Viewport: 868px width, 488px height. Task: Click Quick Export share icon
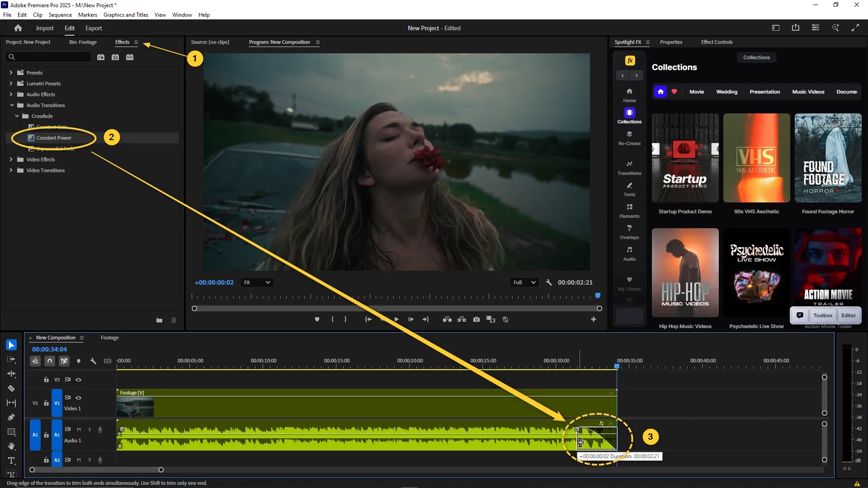point(796,28)
